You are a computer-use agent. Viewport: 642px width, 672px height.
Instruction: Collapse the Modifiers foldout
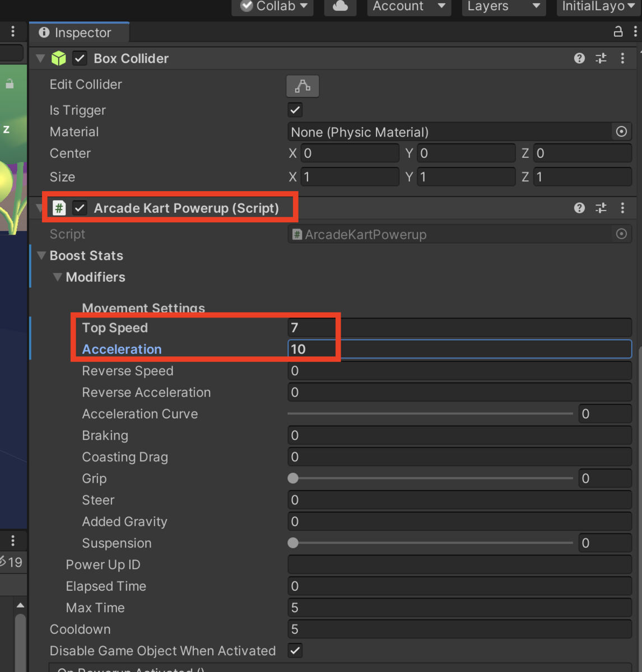tap(57, 277)
